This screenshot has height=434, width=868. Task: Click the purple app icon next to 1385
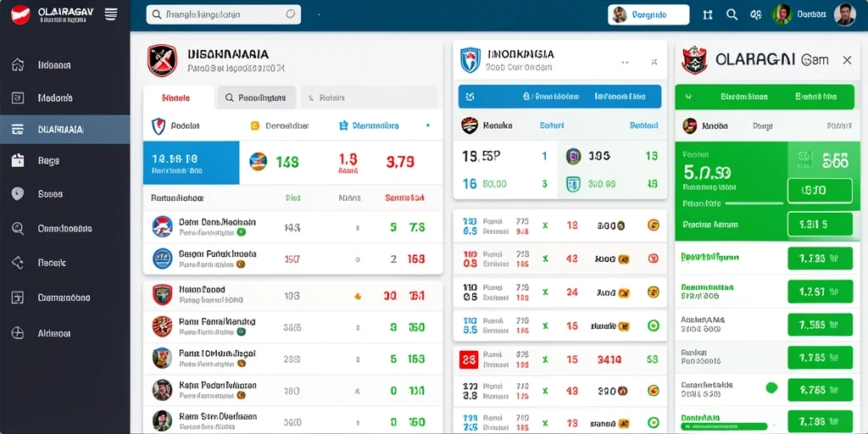coord(574,157)
